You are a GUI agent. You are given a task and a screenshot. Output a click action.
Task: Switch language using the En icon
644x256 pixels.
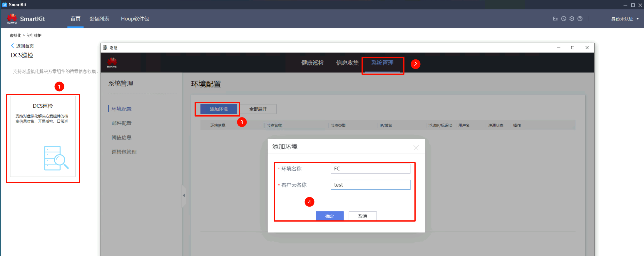(x=555, y=19)
